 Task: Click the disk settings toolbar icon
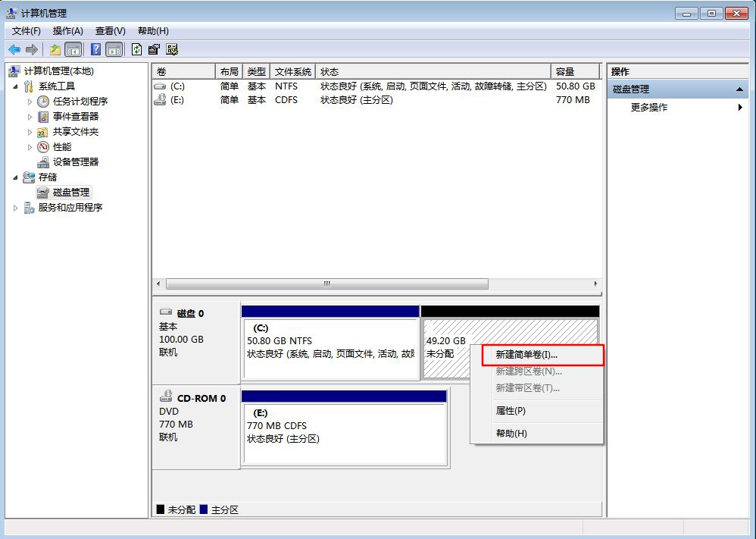pos(172,49)
